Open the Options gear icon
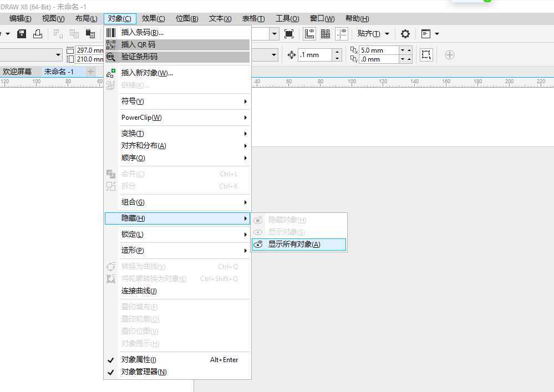Image resolution: width=554 pixels, height=392 pixels. 405,33
